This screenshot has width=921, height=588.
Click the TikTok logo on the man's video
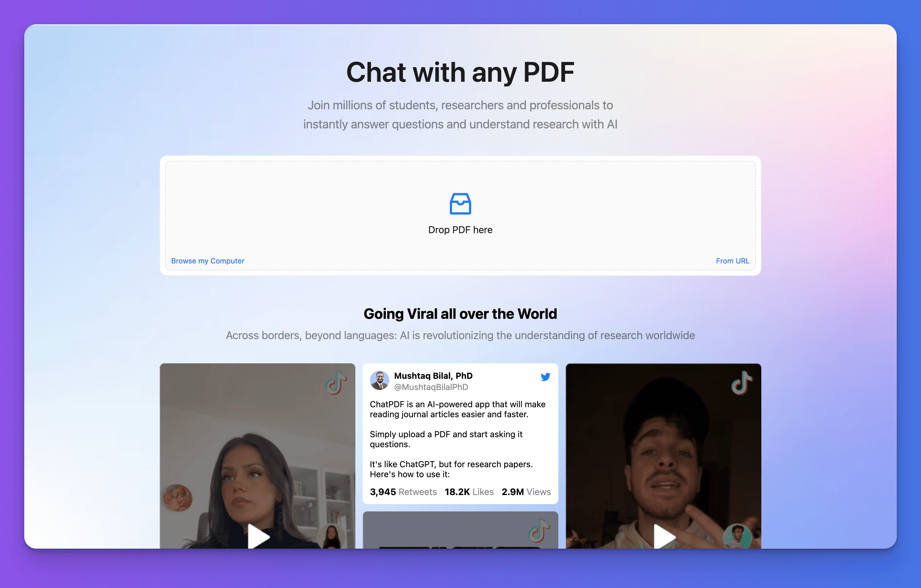coord(742,382)
